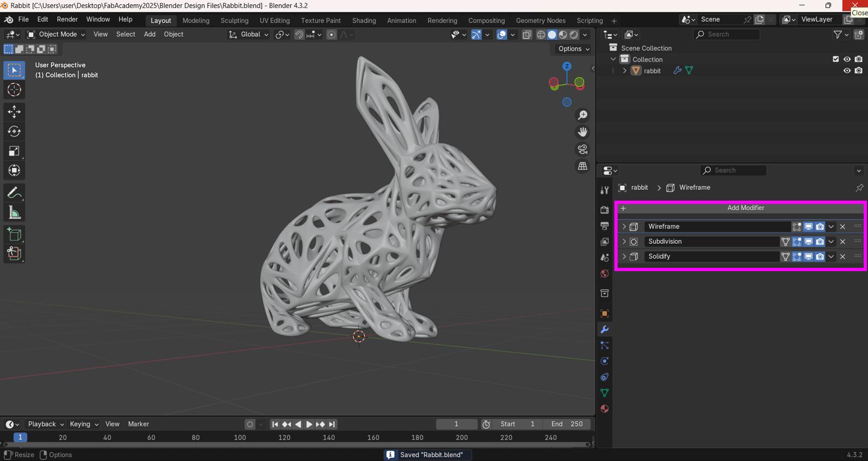Open the Object Mode dropdown
This screenshot has width=868, height=461.
click(56, 34)
